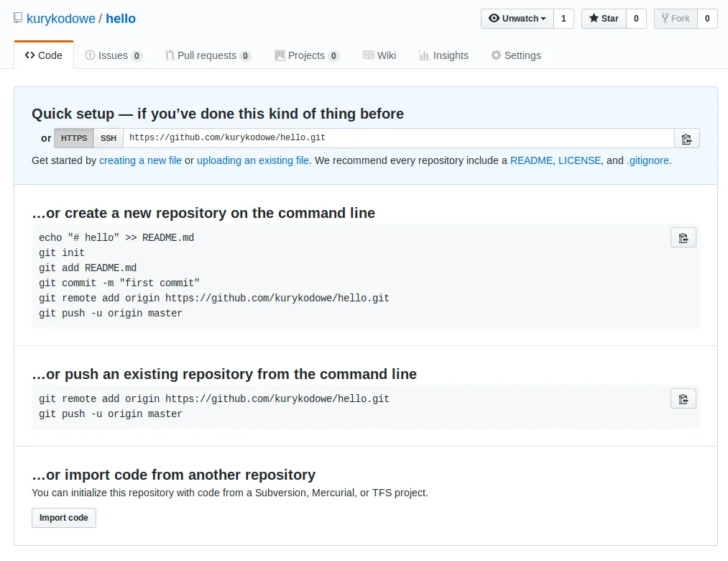
Task: Switch clone URL to SSH
Action: tap(109, 139)
